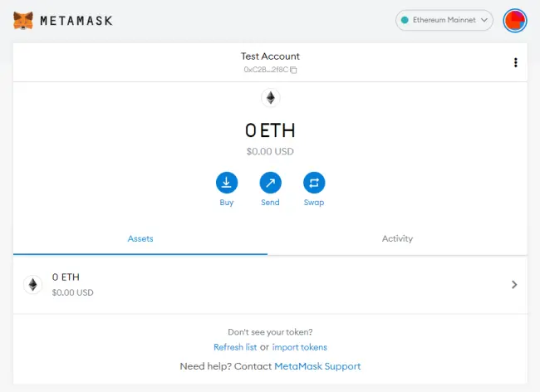Click the METAMASK wordmark text
Image resolution: width=540 pixels, height=392 pixels.
[76, 21]
